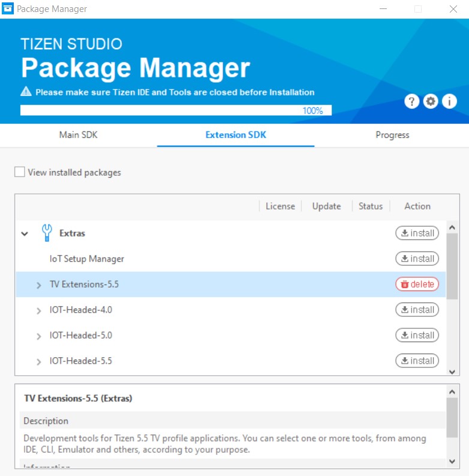
Task: Open the Progress tab
Action: coord(392,135)
